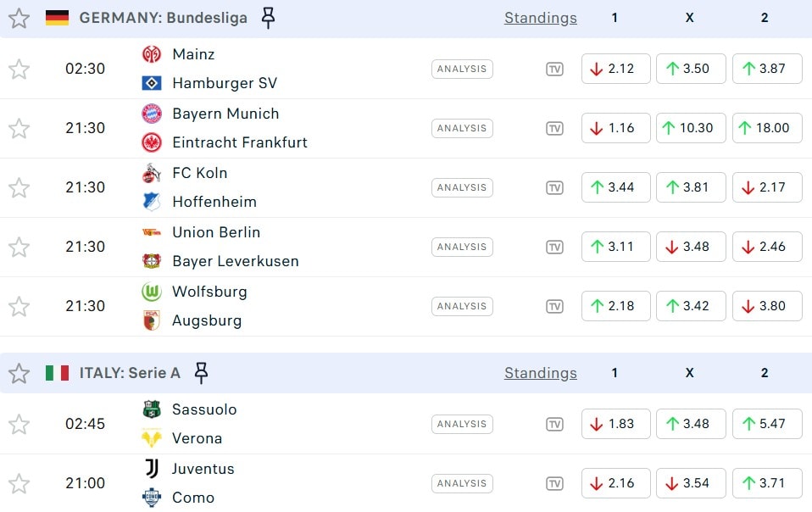The height and width of the screenshot is (512, 812).
Task: Favorite the Sassuolo vs Verona match
Action: [x=19, y=424]
